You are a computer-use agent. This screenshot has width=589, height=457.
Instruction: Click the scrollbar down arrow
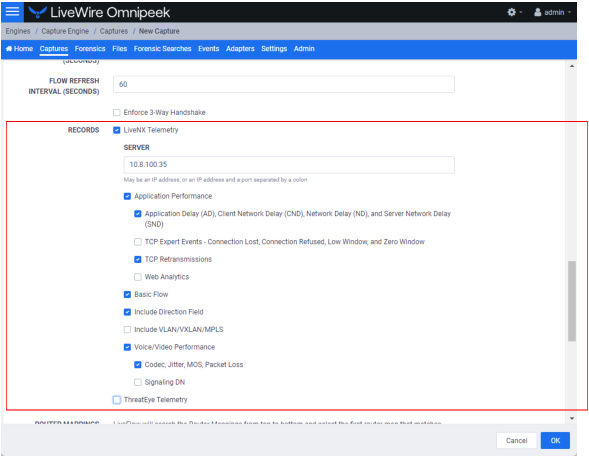(x=572, y=418)
